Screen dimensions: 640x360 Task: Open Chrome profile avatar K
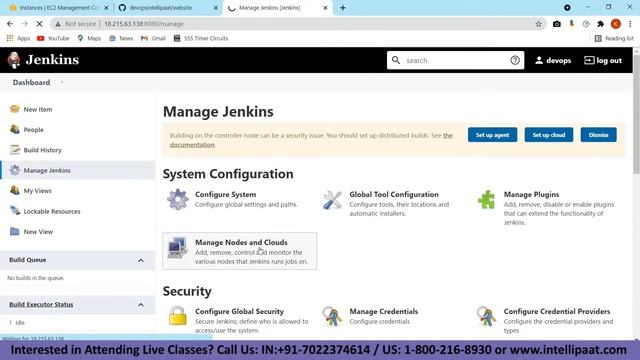click(x=616, y=24)
